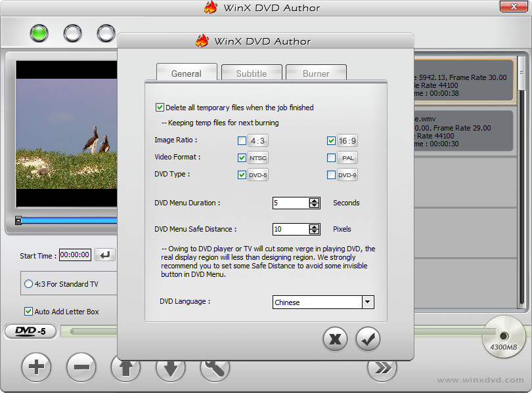This screenshot has height=393, width=532.
Task: Switch to the Burner tab
Action: (x=316, y=73)
